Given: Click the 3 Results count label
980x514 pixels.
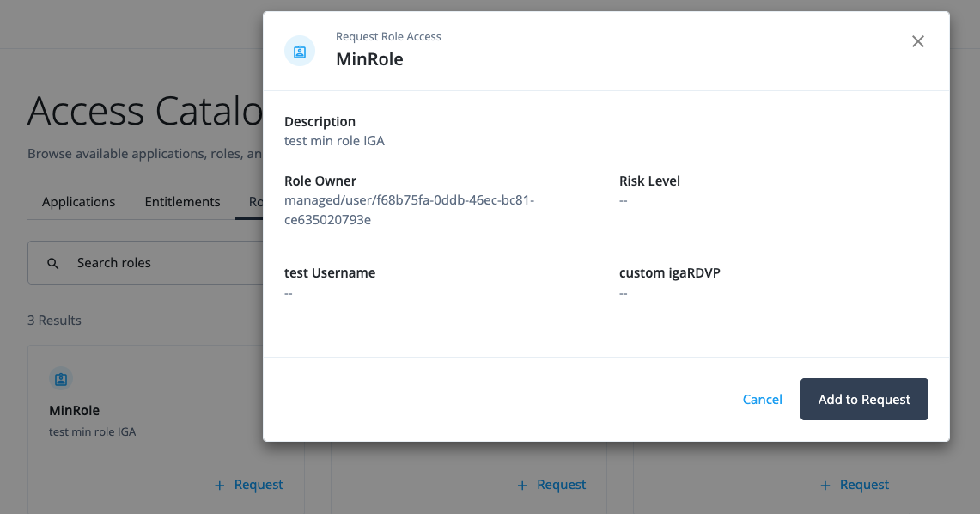Looking at the screenshot, I should (x=54, y=321).
